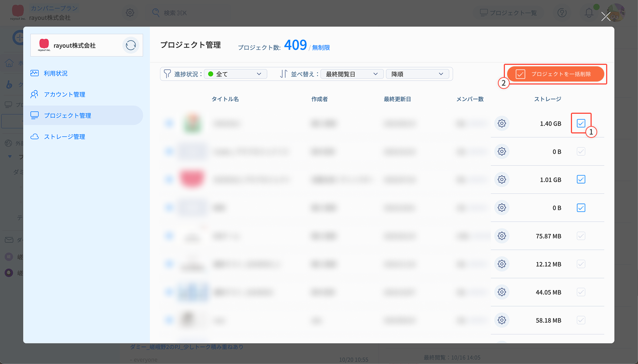Viewport: 638px width, 364px height.
Task: Click the rayout株式会社 name in dialog sidebar
Action: tap(75, 46)
